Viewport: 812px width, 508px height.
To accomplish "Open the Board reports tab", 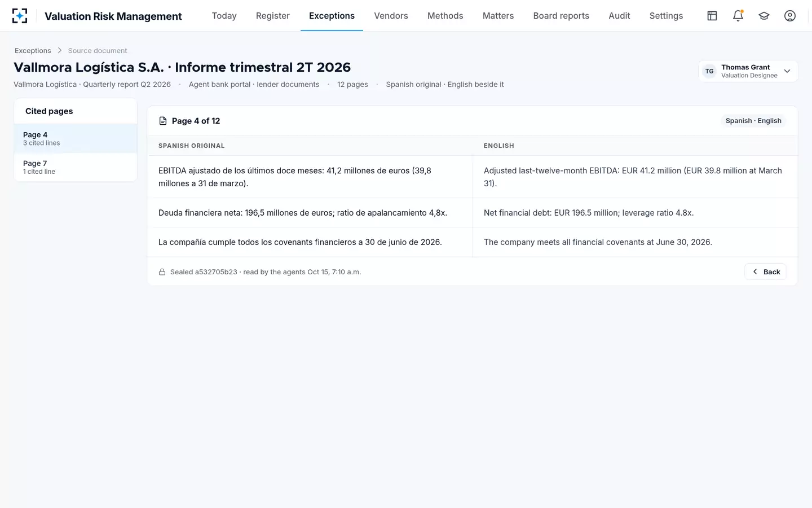I will click(561, 16).
